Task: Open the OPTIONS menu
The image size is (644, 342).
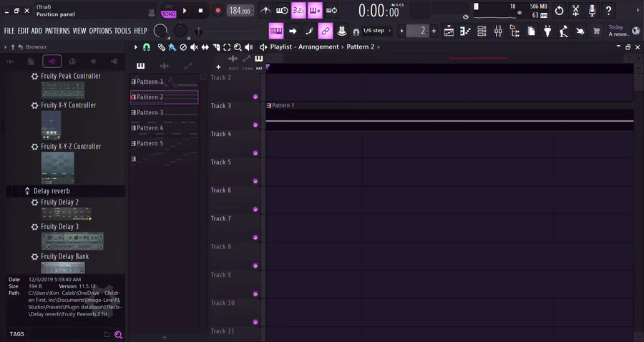Action: click(100, 31)
